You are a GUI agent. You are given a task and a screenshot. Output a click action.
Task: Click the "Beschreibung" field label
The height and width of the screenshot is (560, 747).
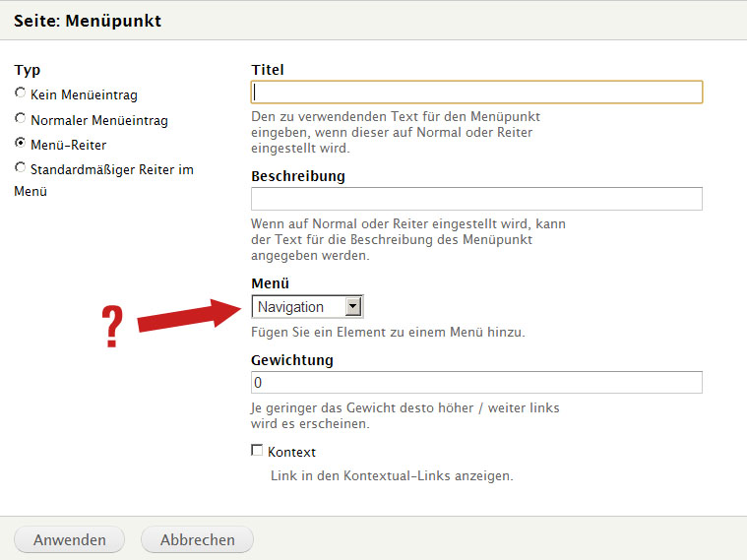[x=298, y=176]
